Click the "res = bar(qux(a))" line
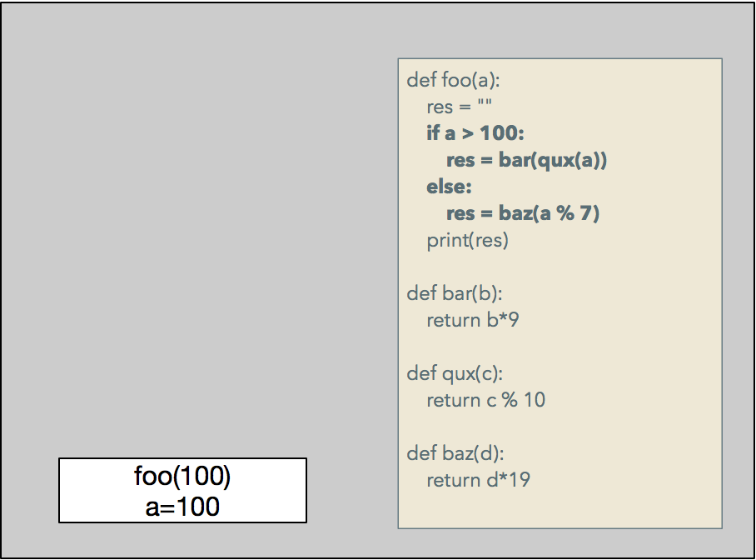Screen dimensions: 756x560 click(x=526, y=160)
